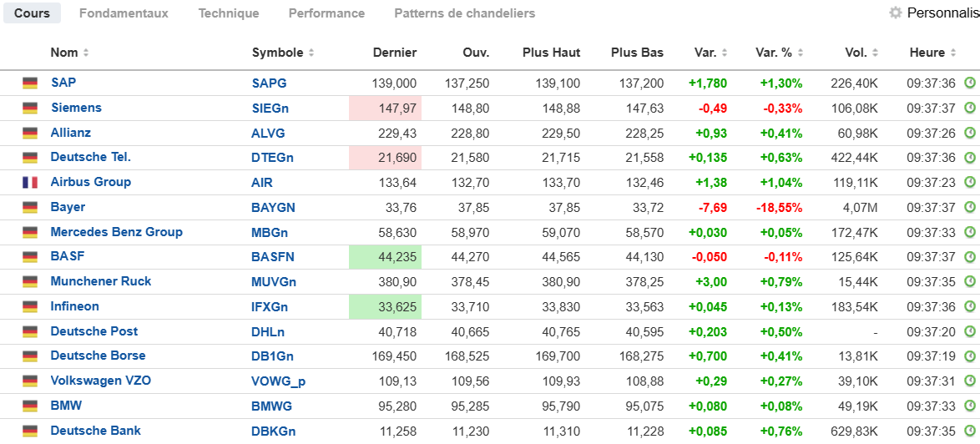The image size is (980, 444).
Task: Click the clock icon in the Infineon row
Action: click(x=970, y=306)
